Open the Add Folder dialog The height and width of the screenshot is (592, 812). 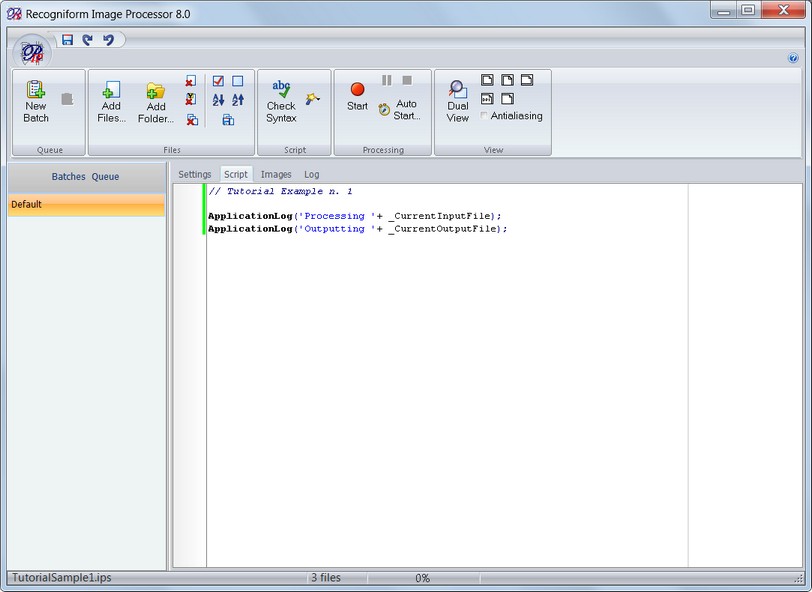156,103
